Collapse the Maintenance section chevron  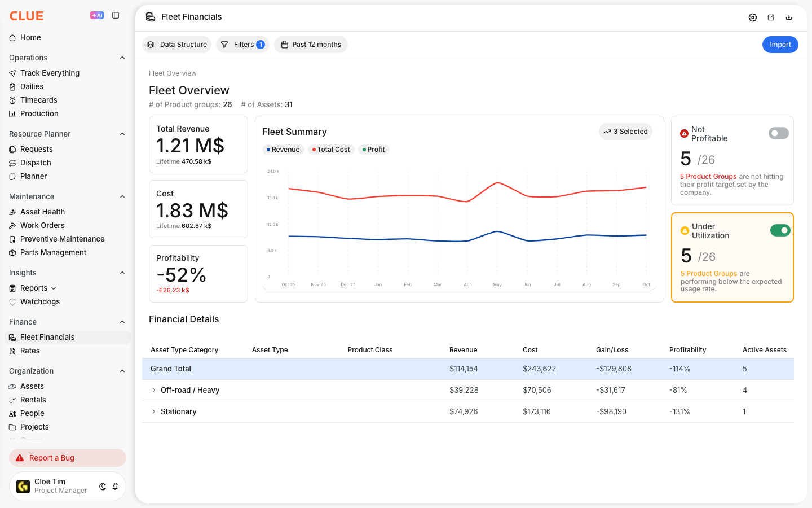(122, 196)
